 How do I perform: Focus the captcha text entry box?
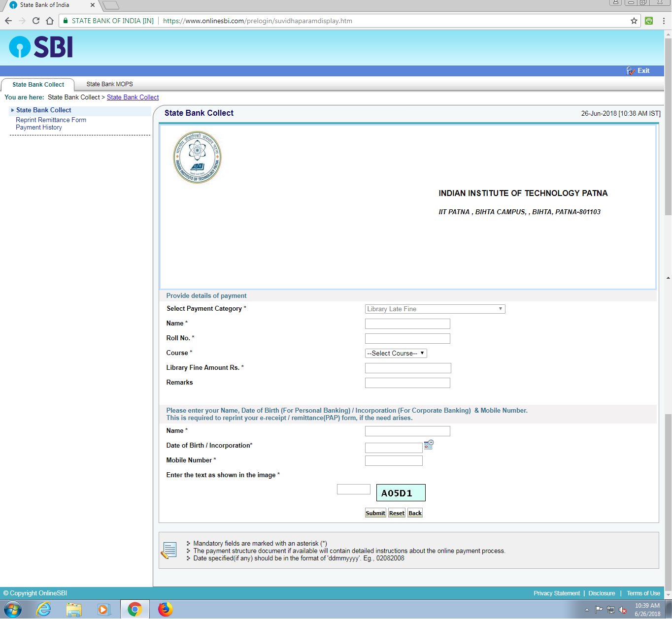coord(354,489)
